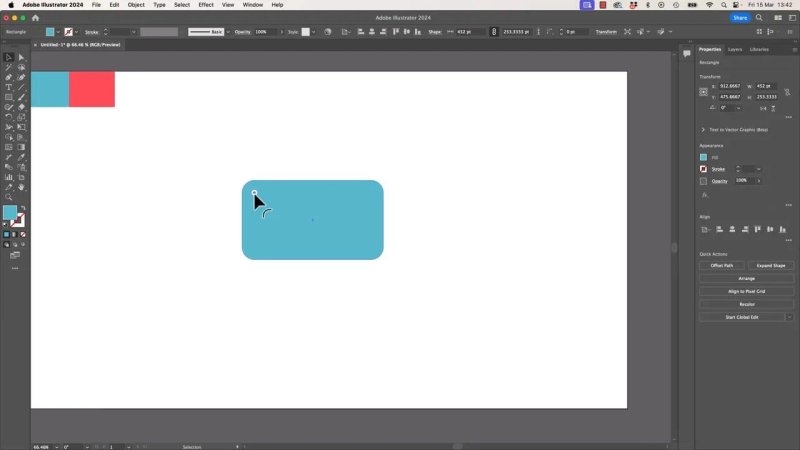Open the Basic brush definition dropdown
Image resolution: width=800 pixels, height=450 pixels.
(x=228, y=32)
